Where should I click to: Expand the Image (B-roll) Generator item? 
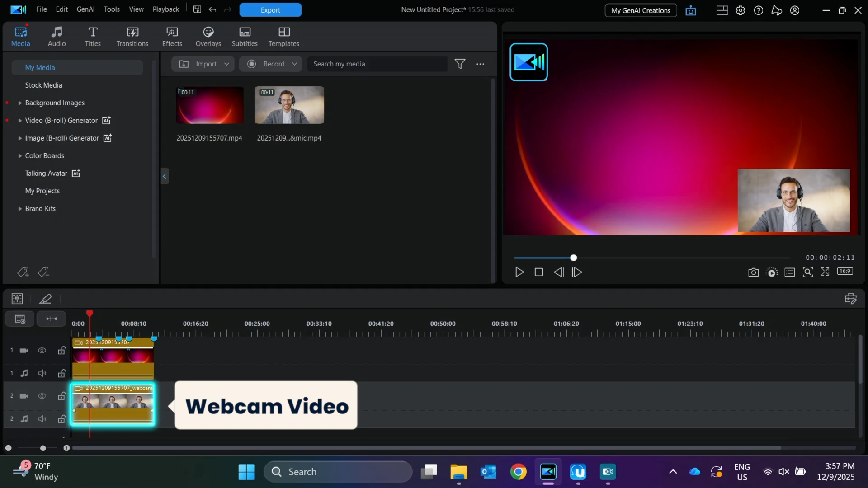20,138
